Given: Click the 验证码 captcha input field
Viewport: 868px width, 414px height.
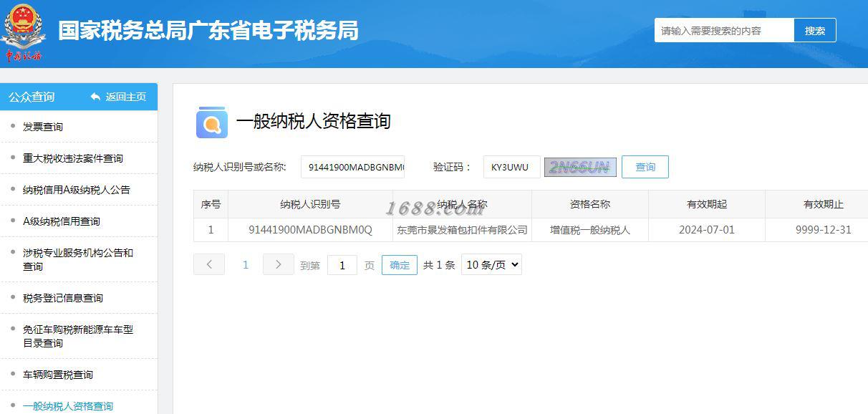Looking at the screenshot, I should 512,167.
